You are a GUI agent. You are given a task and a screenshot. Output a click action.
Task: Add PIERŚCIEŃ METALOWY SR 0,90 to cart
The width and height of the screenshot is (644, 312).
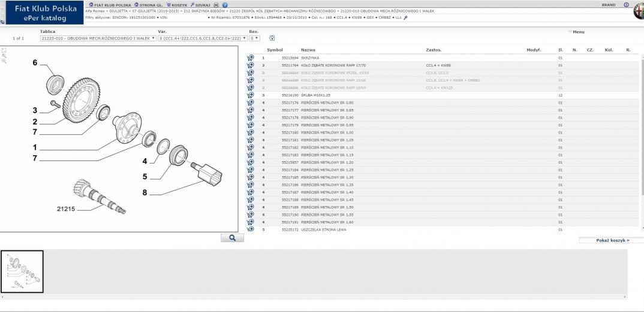tap(250, 117)
